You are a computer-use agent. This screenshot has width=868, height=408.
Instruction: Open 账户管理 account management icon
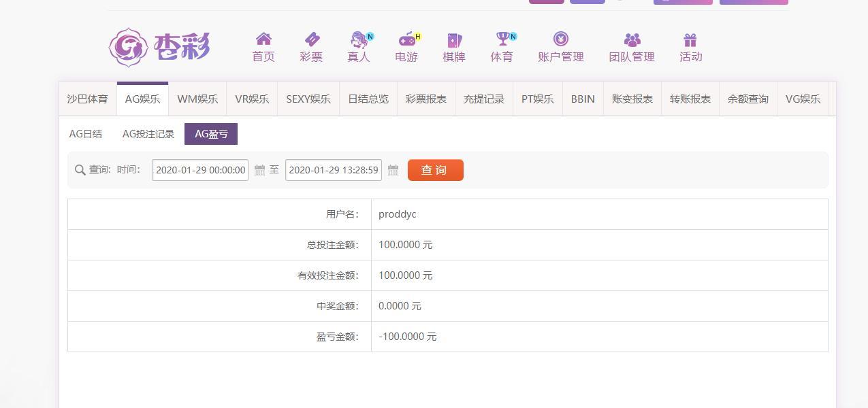560,39
